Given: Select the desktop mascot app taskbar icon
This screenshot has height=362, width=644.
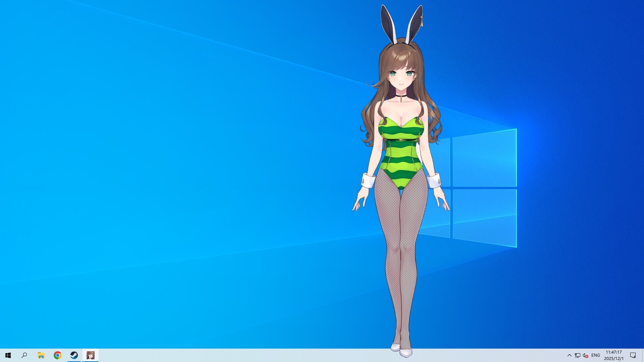Looking at the screenshot, I should pos(91,355).
